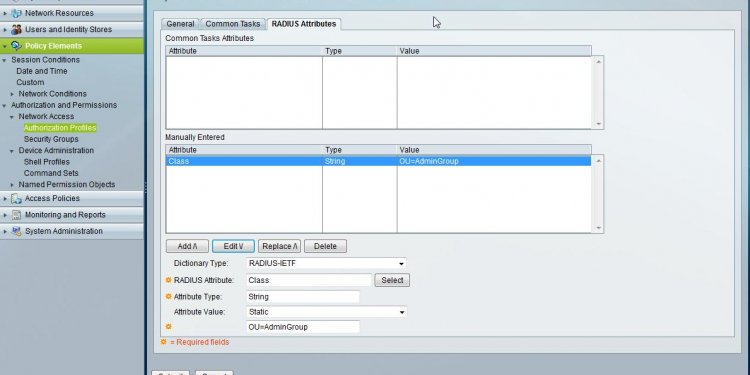
Task: Click the Replace button
Action: tap(279, 246)
